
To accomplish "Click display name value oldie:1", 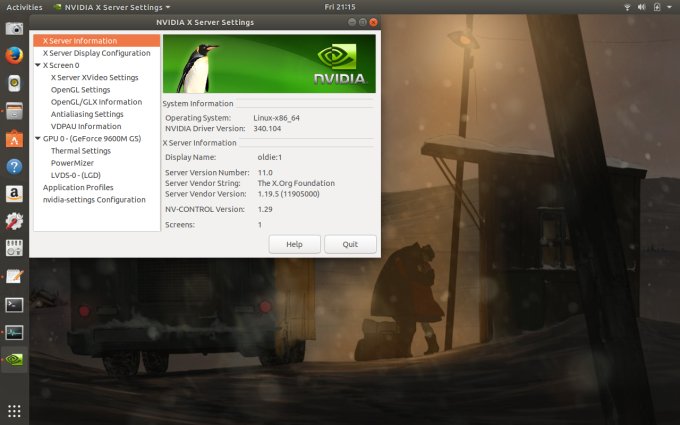I will click(x=270, y=157).
